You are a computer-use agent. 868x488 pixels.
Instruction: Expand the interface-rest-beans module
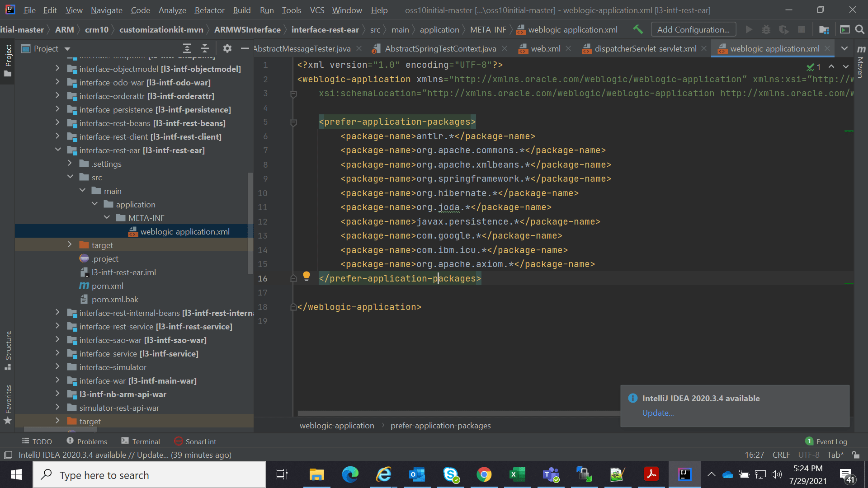coord(57,123)
